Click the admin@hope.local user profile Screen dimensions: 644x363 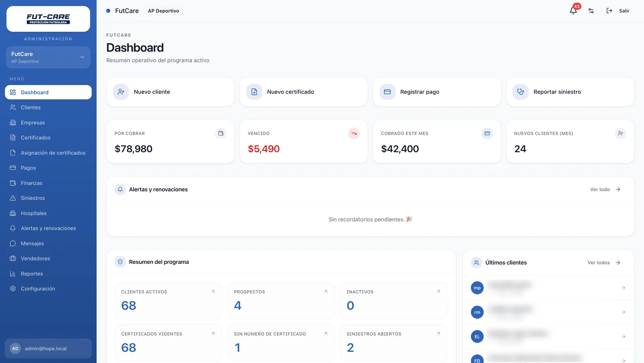point(48,348)
